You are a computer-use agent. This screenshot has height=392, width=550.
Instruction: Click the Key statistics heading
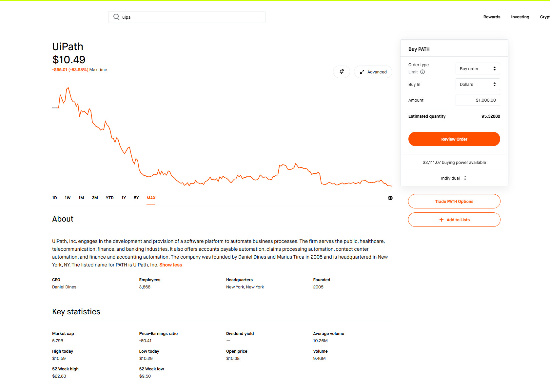(76, 312)
